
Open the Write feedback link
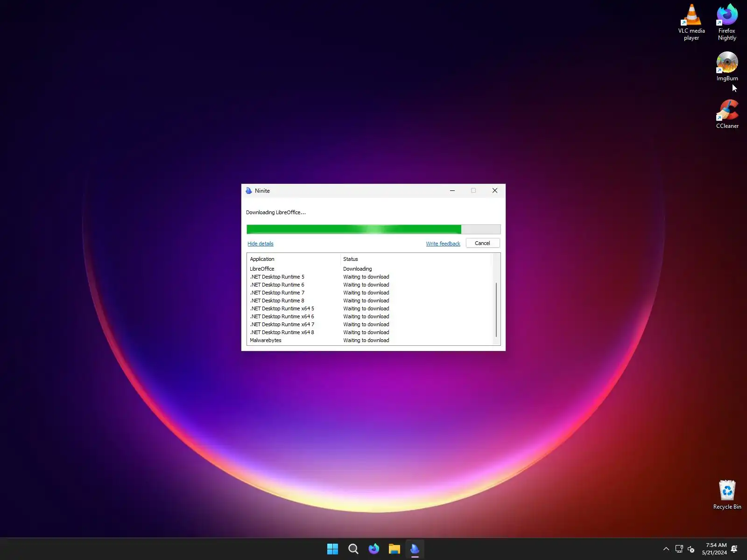[443, 244]
